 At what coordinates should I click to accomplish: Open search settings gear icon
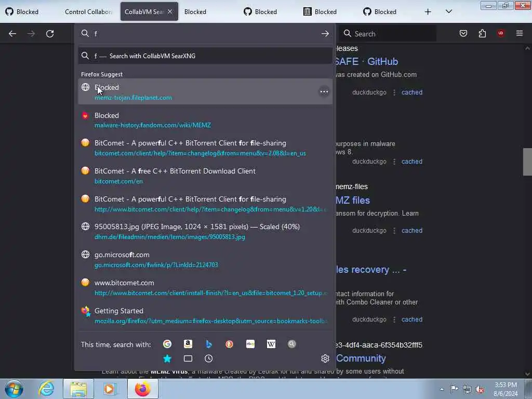(x=325, y=358)
